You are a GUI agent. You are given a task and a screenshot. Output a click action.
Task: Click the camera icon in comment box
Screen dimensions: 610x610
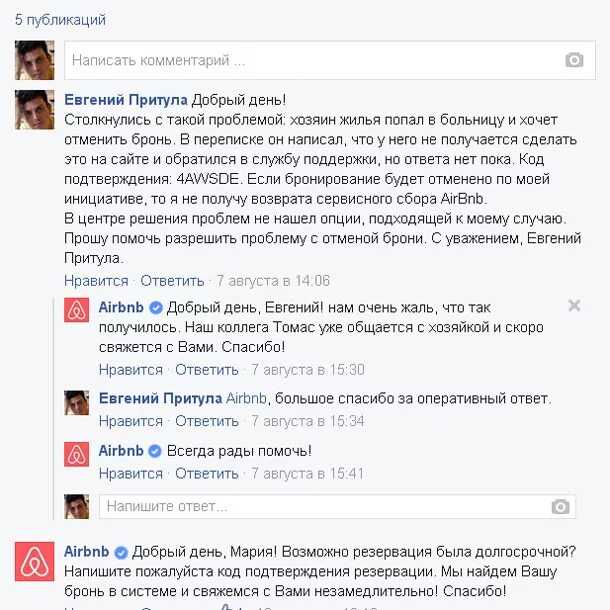pos(574,60)
